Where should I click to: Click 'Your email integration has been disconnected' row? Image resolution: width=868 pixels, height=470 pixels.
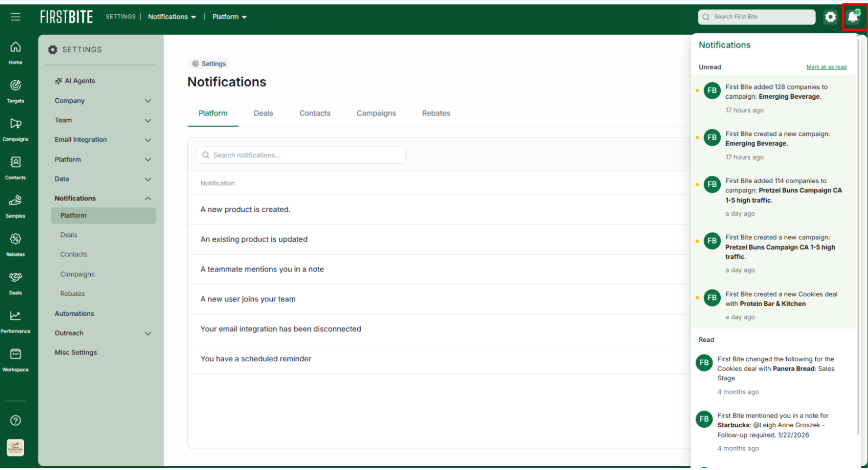coord(439,329)
